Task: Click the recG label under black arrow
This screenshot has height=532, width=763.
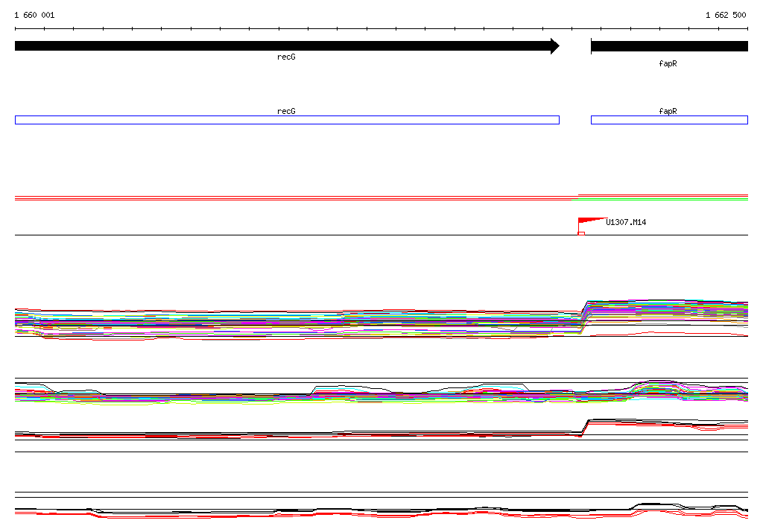Action: click(286, 57)
